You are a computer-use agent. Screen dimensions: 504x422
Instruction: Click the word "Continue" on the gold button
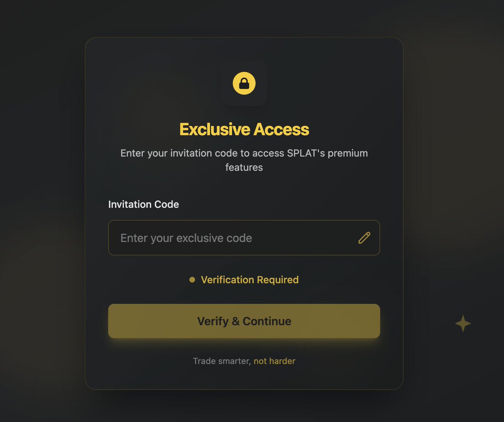click(267, 321)
